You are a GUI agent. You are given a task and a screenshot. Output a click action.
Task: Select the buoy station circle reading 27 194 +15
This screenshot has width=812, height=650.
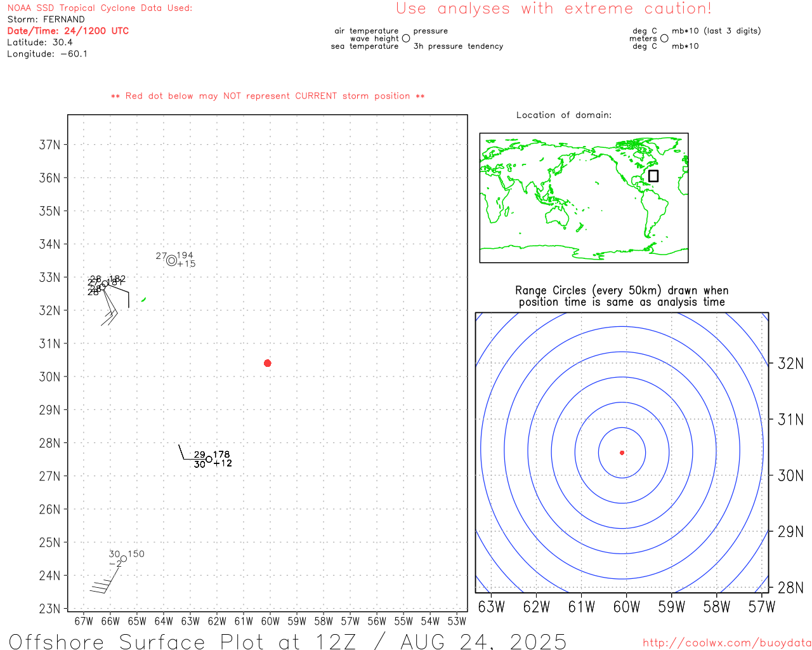pyautogui.click(x=171, y=260)
